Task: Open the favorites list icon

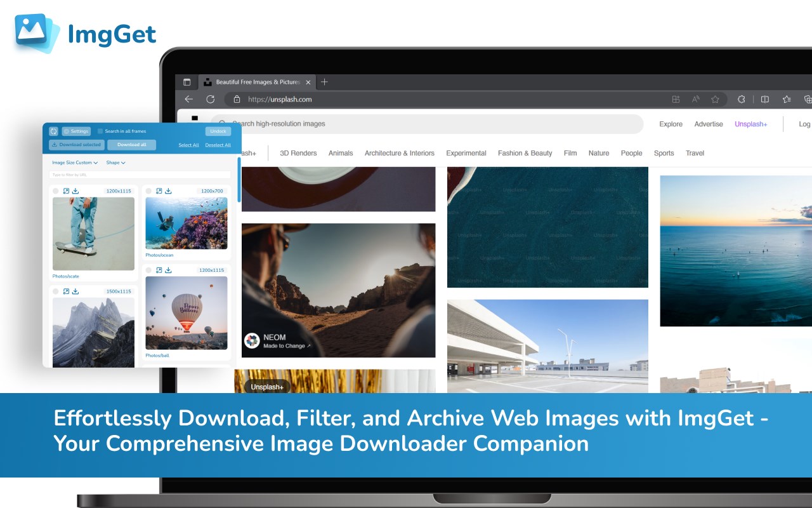Action: coord(787,99)
